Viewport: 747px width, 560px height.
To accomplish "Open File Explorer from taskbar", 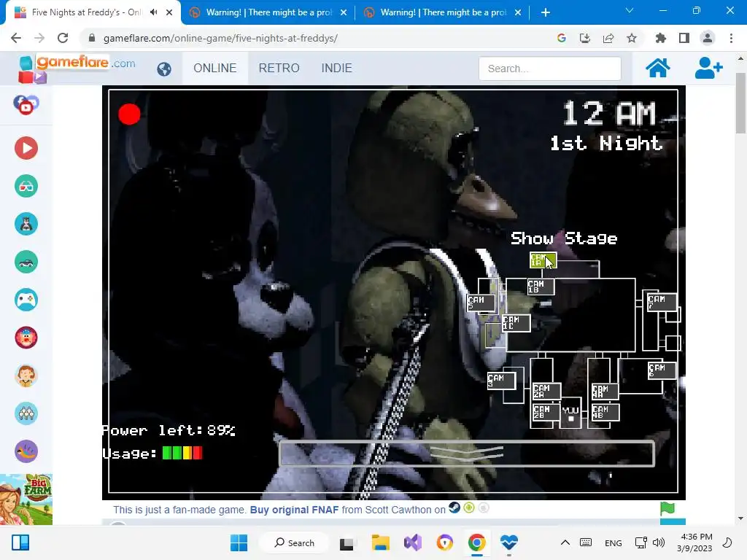I will (380, 542).
